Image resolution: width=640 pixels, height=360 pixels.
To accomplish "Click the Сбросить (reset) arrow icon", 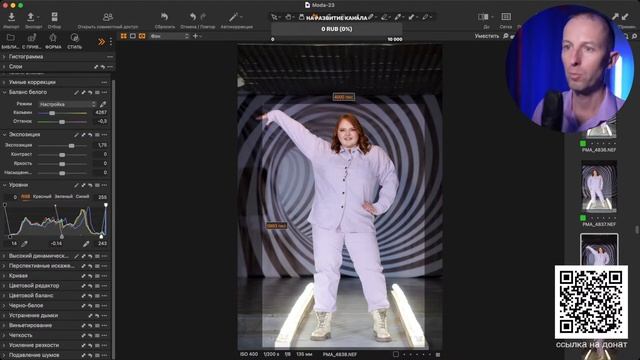I will (164, 17).
